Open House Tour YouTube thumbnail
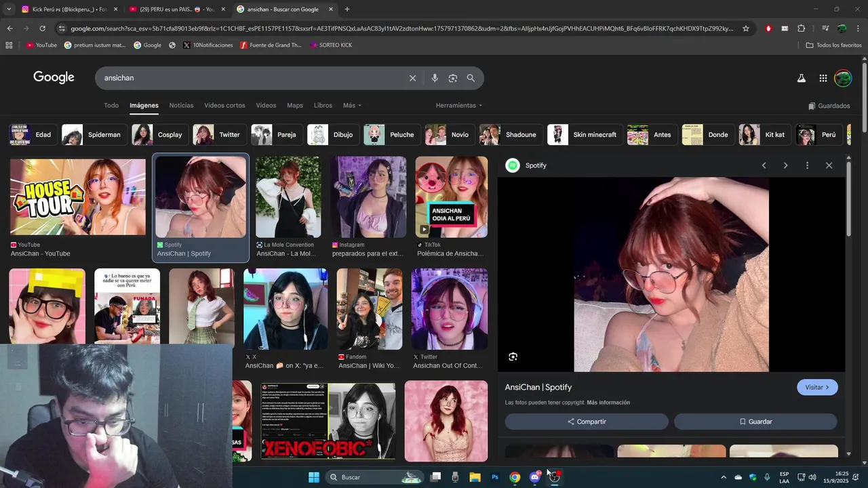Viewport: 868px width, 488px height. [x=78, y=197]
